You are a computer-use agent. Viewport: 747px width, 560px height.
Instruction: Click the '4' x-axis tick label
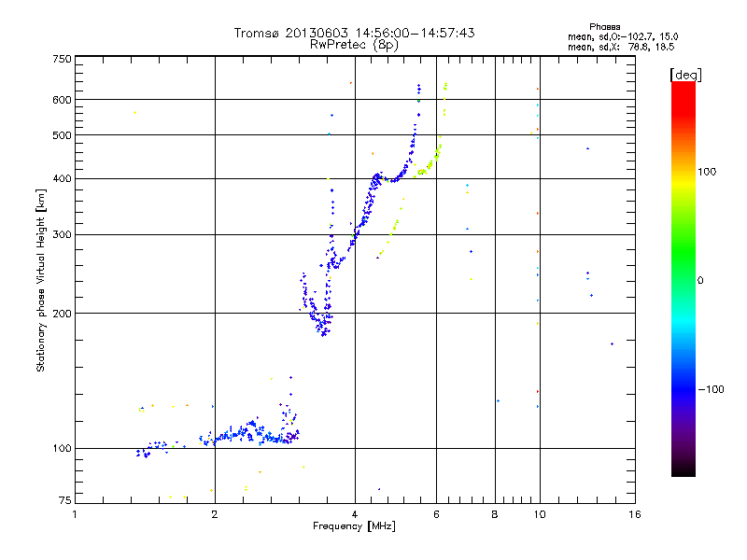(x=355, y=514)
